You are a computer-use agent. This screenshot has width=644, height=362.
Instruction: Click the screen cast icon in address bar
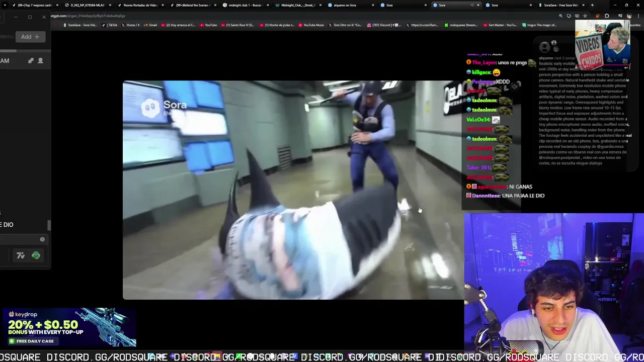point(569,16)
